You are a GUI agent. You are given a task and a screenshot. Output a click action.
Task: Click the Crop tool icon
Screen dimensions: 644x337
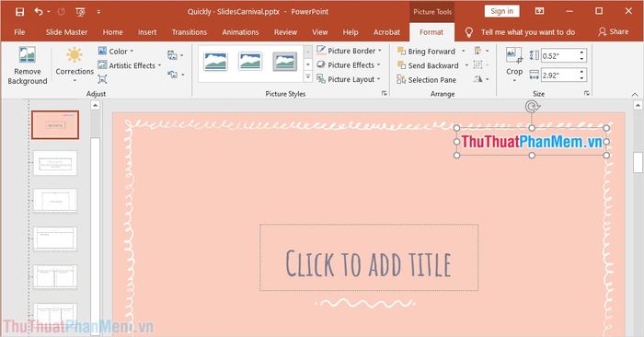(x=513, y=54)
